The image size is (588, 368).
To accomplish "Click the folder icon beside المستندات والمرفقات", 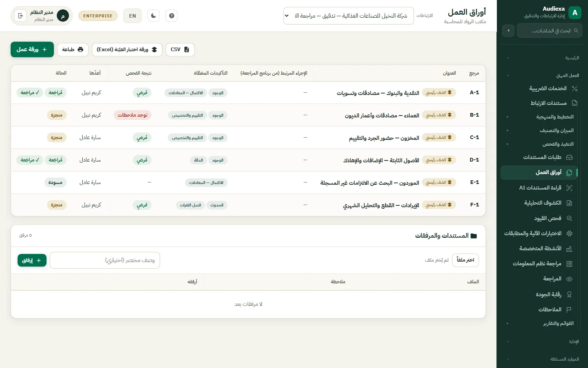I will coord(474,236).
